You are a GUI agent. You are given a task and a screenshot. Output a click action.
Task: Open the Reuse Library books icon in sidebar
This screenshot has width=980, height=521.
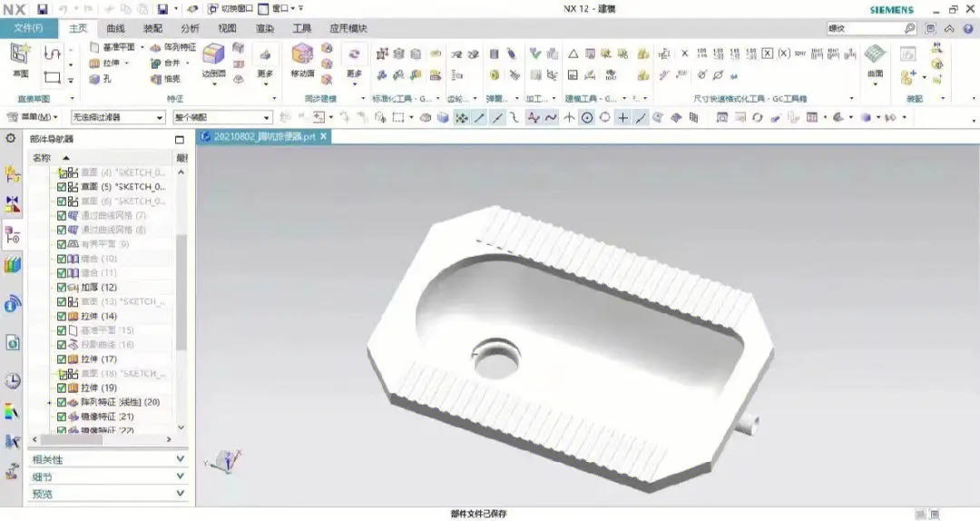[12, 264]
